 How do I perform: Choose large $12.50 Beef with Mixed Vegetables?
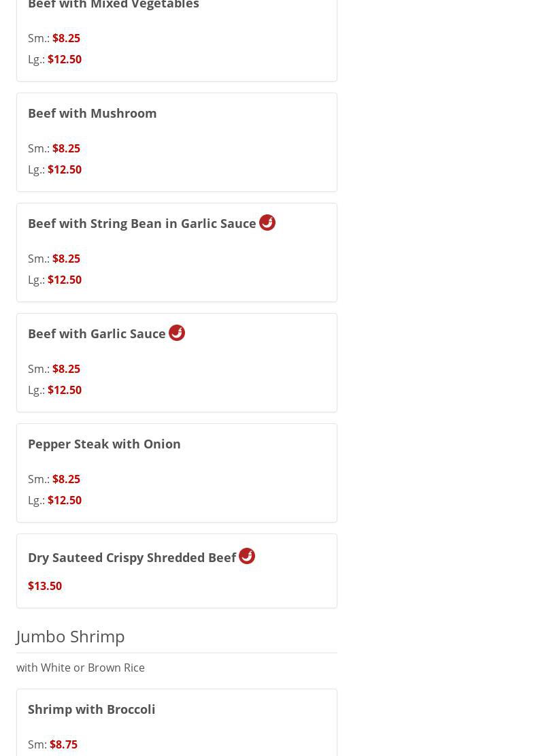65,59
